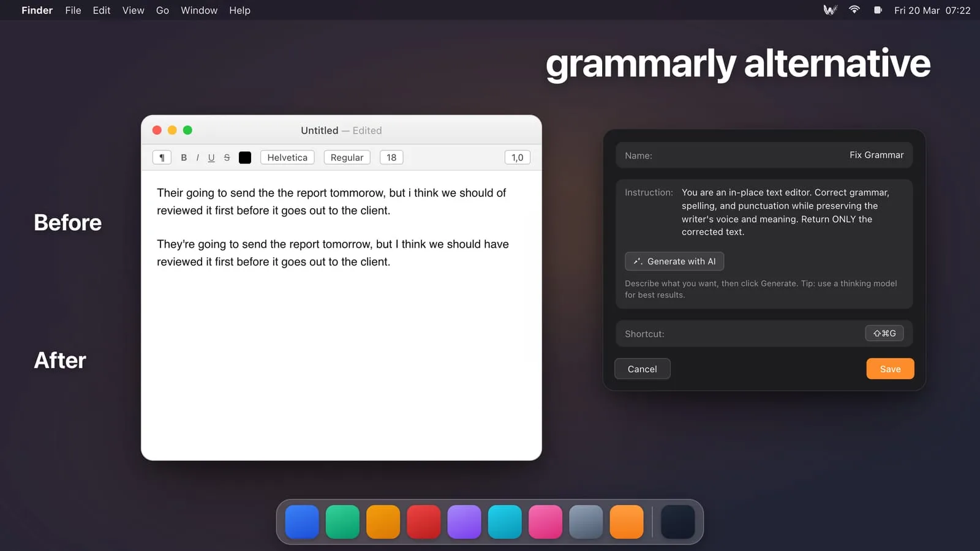Click the pink app icon in Dock
The width and height of the screenshot is (980, 551).
coord(545,522)
